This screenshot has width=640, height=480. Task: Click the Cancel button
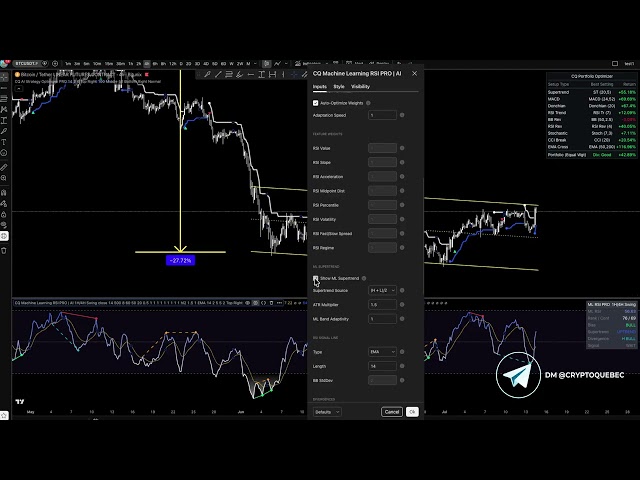[x=392, y=412]
